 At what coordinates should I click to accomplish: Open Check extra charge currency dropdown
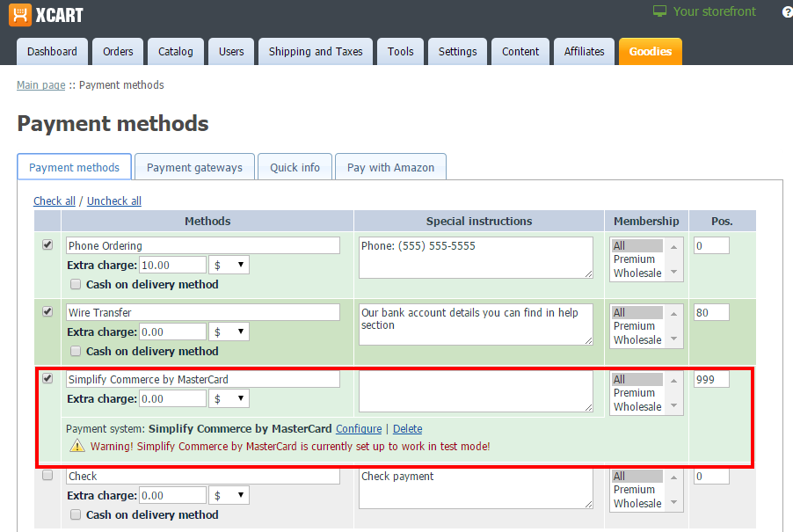pos(229,496)
